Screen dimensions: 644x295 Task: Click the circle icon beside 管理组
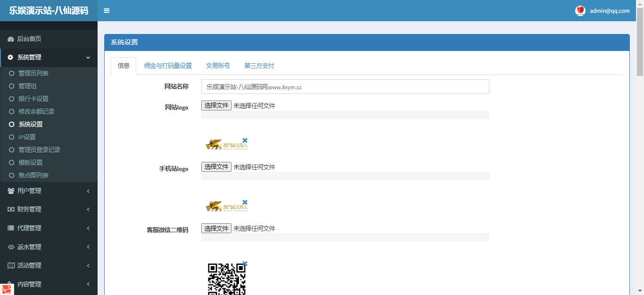tap(12, 86)
